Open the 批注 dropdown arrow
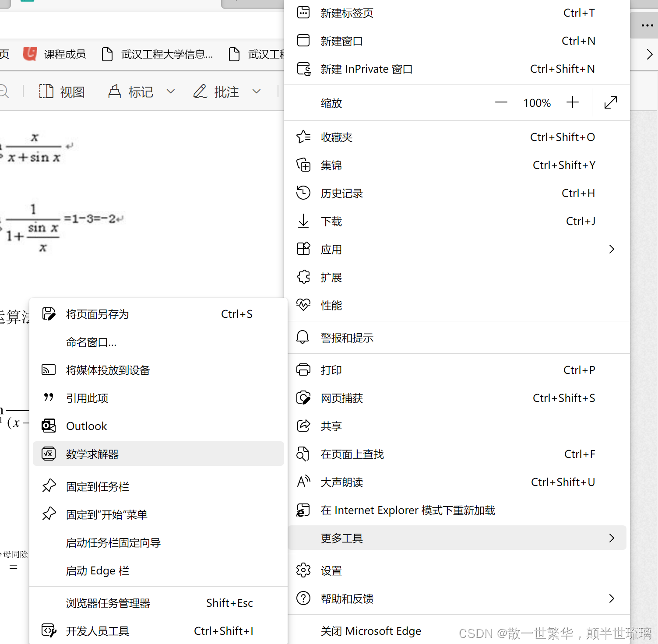Viewport: 658px width, 644px height. (257, 91)
